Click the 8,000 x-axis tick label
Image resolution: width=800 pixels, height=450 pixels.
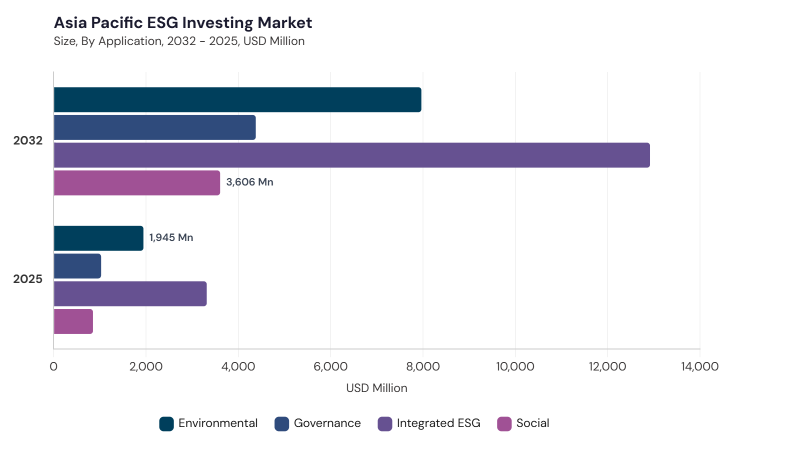[423, 367]
